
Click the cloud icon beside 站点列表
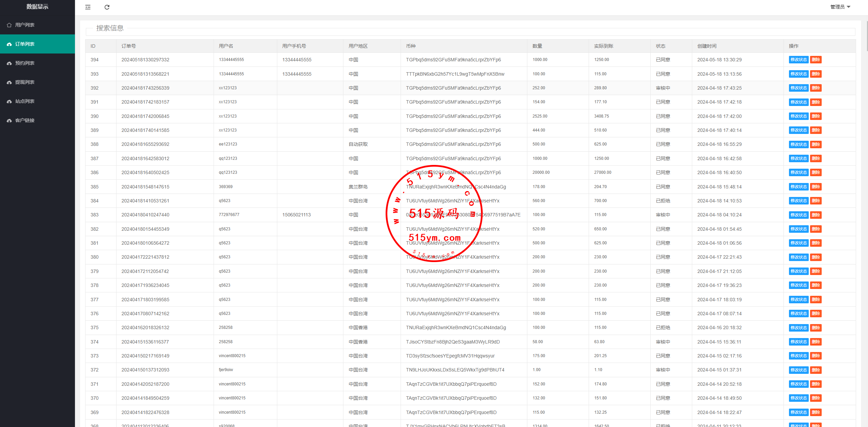tap(9, 101)
